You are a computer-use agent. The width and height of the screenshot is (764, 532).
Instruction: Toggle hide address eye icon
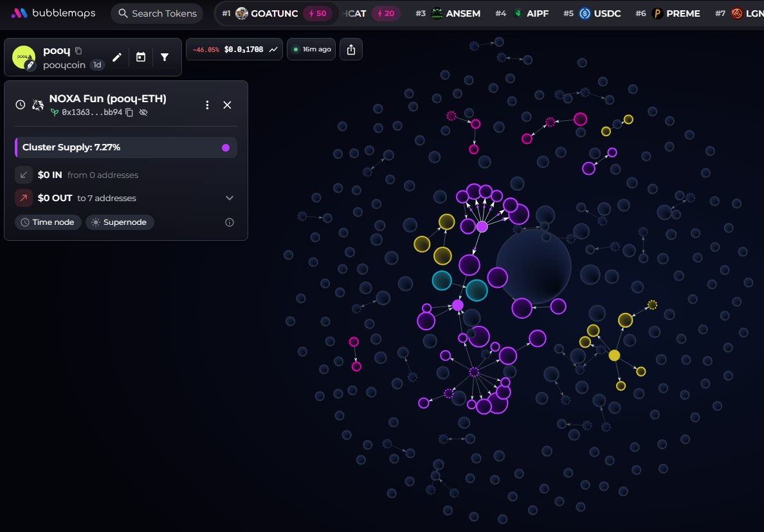(143, 112)
